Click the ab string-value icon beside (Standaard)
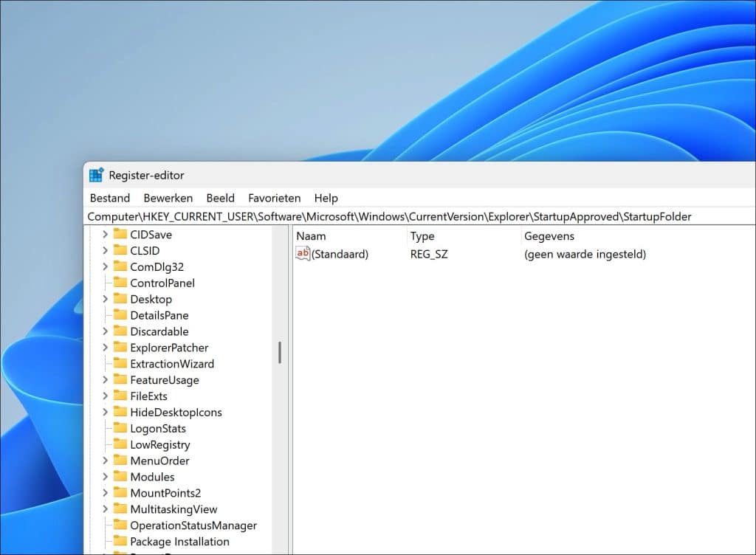Screen dimensions: 756x555 point(301,253)
